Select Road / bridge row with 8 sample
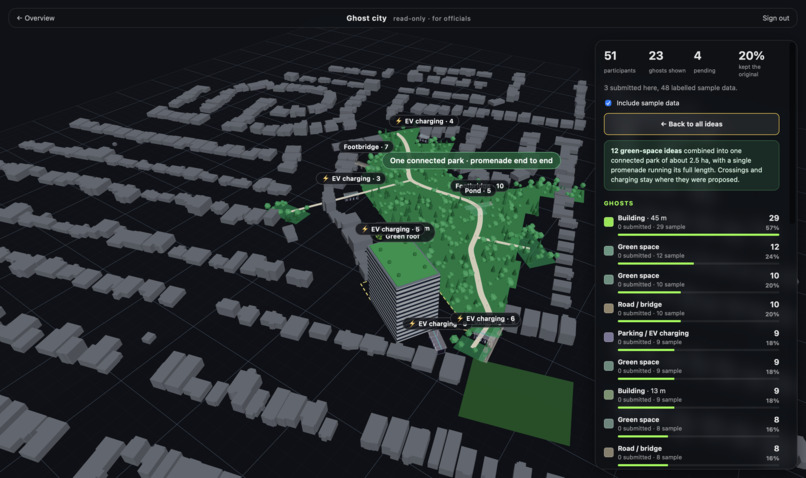 click(x=691, y=454)
